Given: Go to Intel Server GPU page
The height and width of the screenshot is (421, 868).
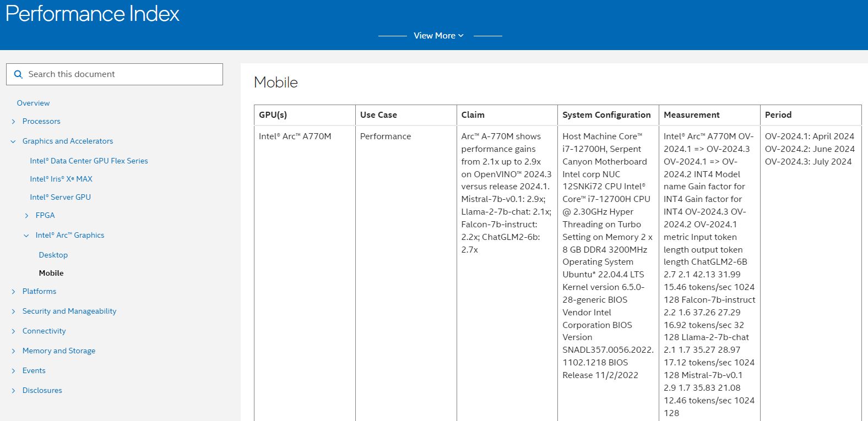Looking at the screenshot, I should click(60, 197).
